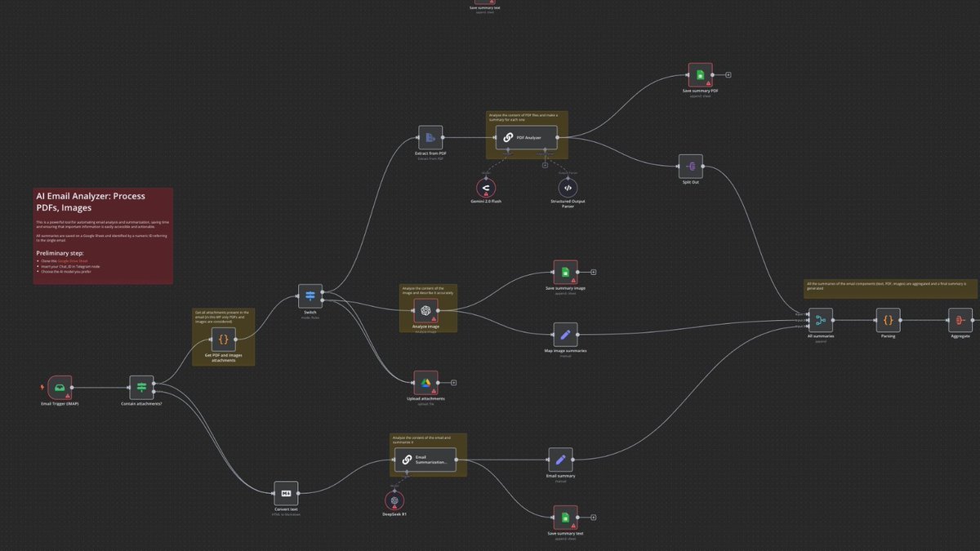Add a node after Save summary PDF
This screenshot has width=980, height=551.
pyautogui.click(x=728, y=74)
